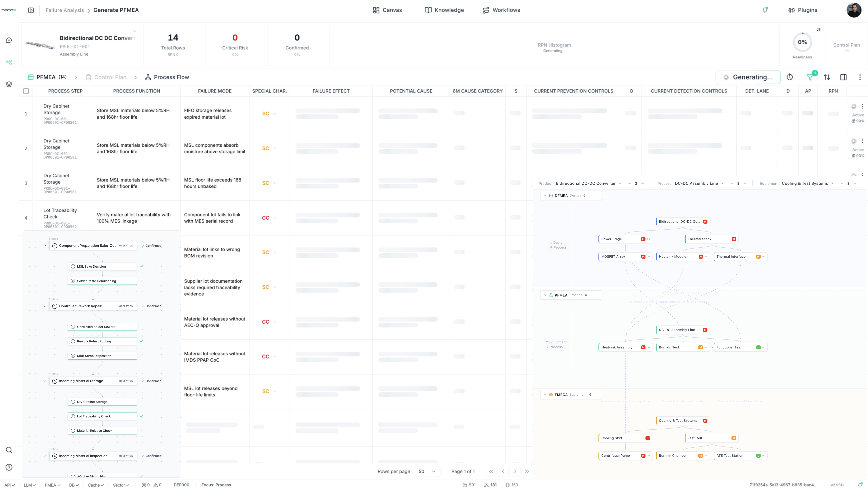
Task: Toggle checkmark for MSL Bake Decision
Action: tap(141, 266)
